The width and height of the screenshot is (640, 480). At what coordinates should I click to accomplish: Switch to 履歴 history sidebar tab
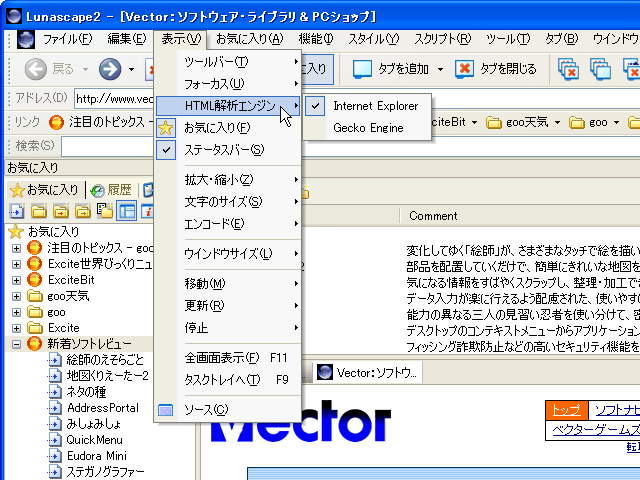pyautogui.click(x=111, y=190)
